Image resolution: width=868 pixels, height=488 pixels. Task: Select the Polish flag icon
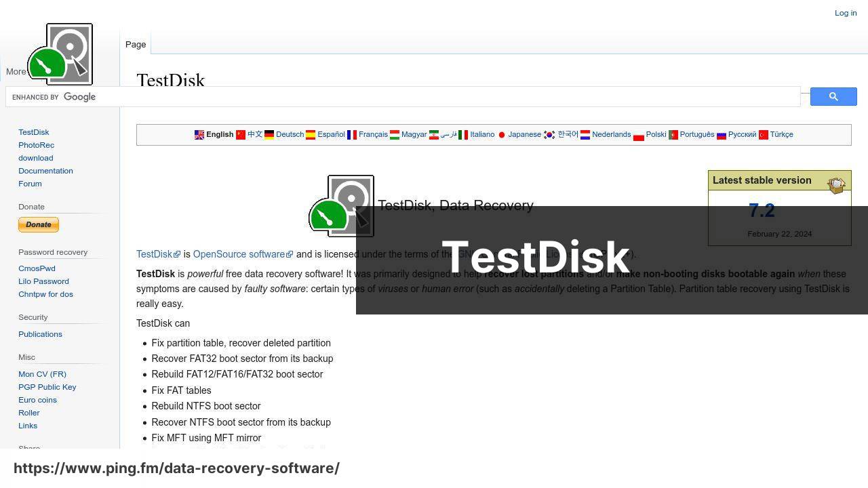[x=639, y=135]
